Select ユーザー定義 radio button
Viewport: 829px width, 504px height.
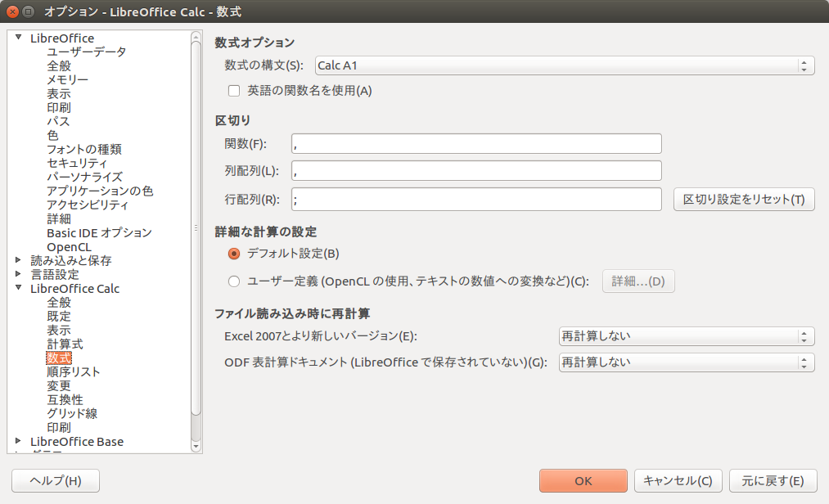(234, 281)
